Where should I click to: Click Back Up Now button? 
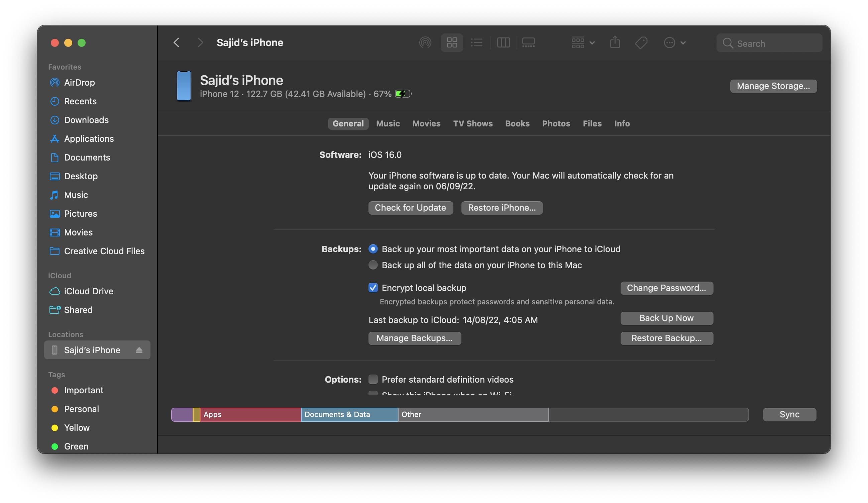click(666, 318)
